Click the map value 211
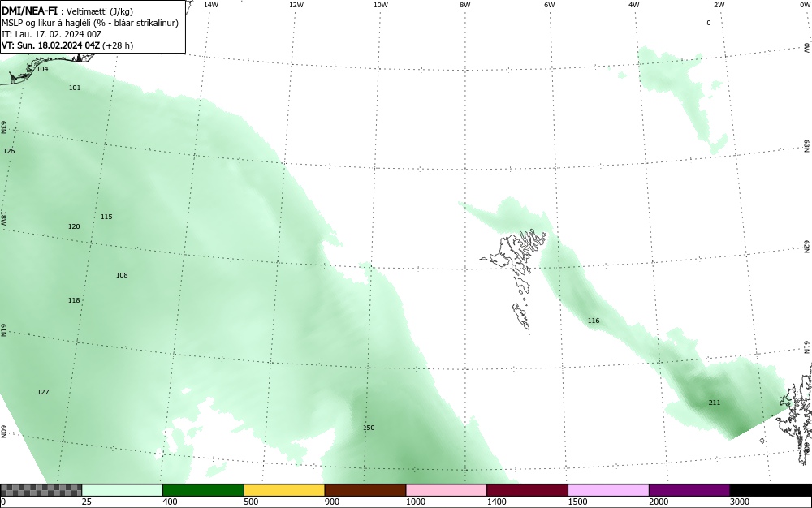 tap(714, 403)
